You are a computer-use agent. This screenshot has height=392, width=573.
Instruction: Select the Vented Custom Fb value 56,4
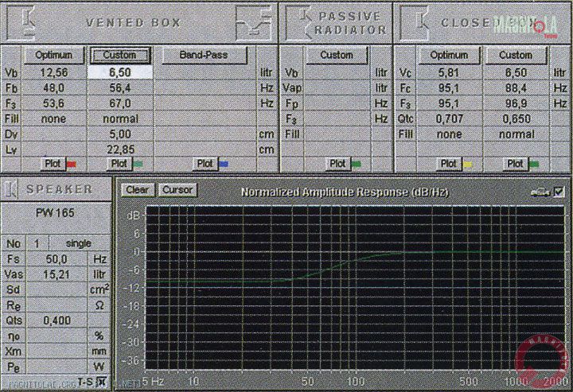point(120,88)
